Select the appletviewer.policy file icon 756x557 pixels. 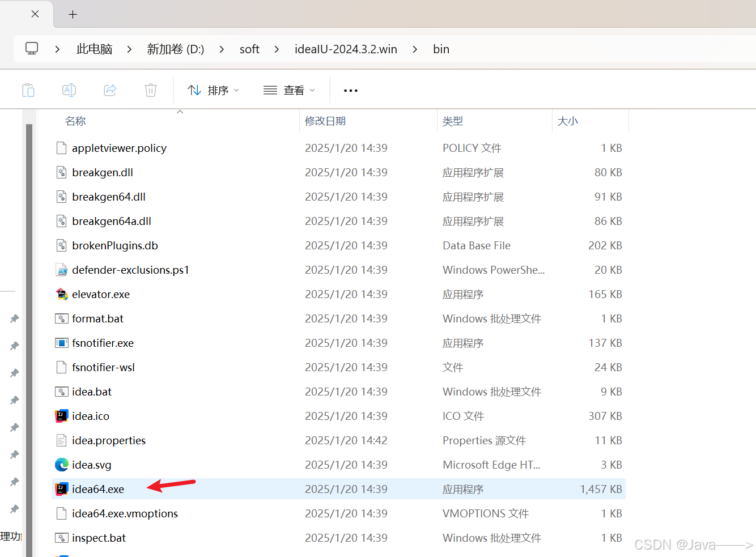point(62,148)
